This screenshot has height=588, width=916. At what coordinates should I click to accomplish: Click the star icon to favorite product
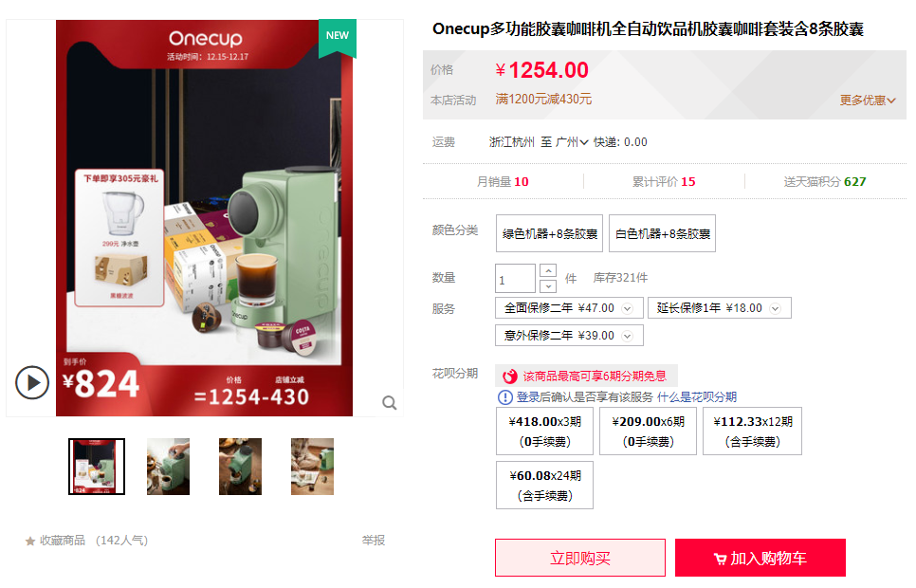[x=30, y=542]
